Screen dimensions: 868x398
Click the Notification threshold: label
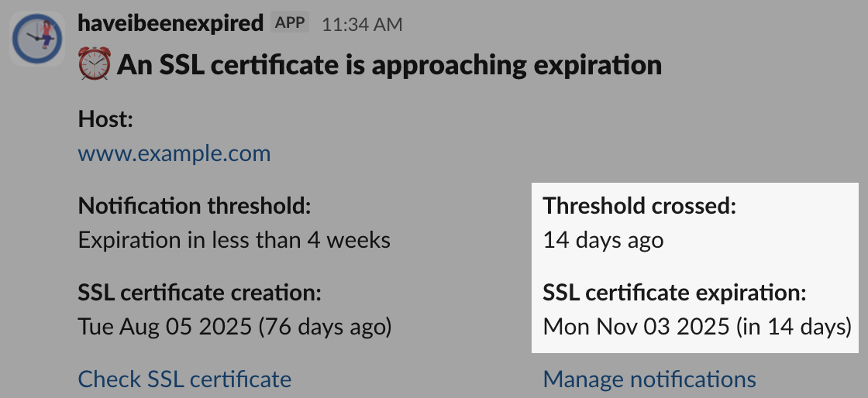click(194, 206)
